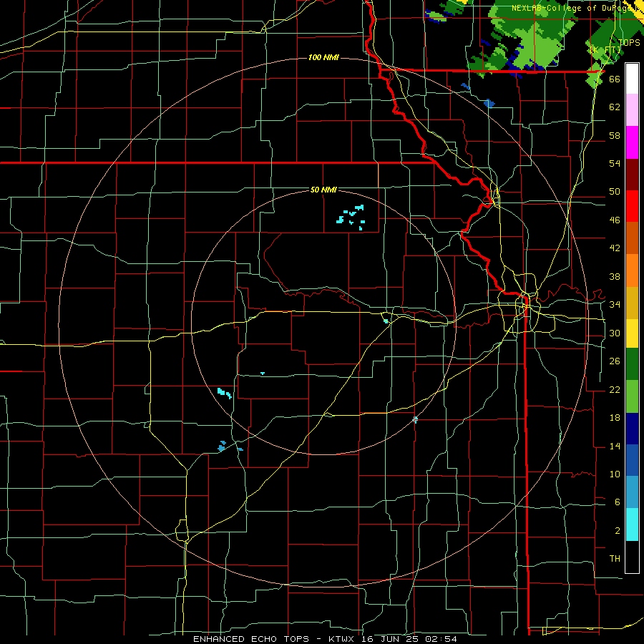Click the legend value "30"

(615, 333)
